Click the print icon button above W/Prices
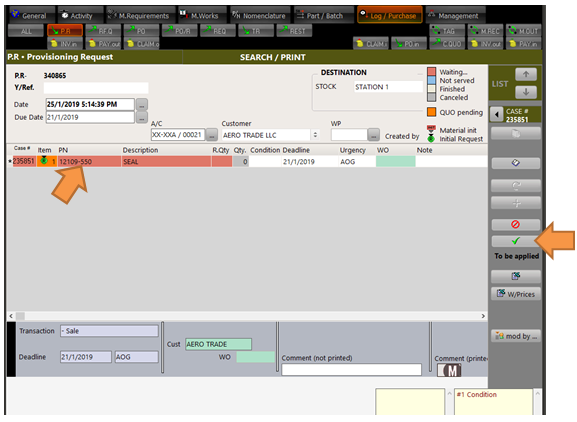This screenshot has height=422, width=577. click(x=516, y=276)
